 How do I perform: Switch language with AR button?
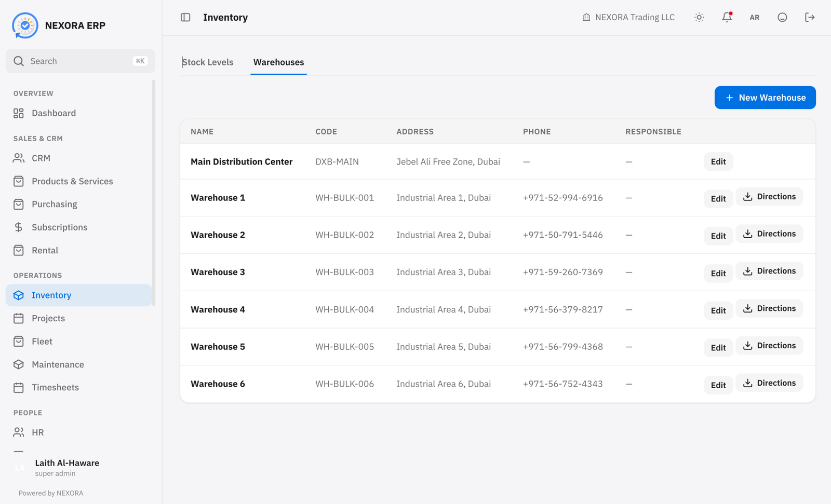point(755,17)
